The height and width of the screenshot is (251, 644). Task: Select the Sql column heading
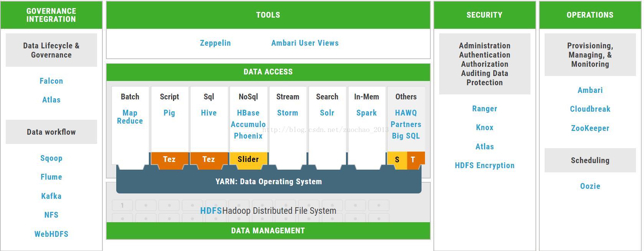click(x=209, y=97)
